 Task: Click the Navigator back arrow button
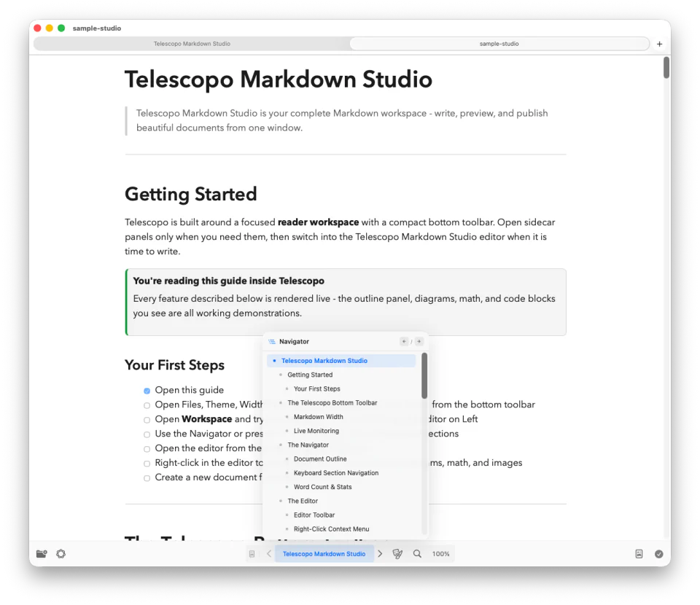point(404,341)
